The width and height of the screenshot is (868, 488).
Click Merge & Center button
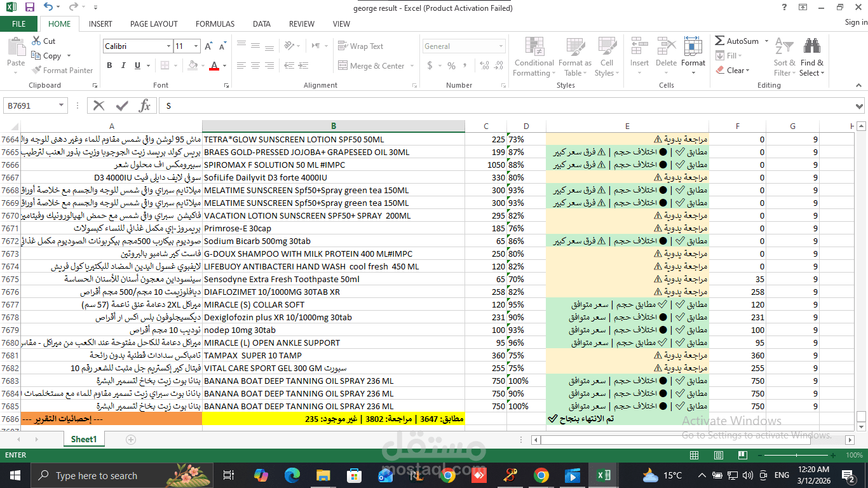(x=371, y=65)
